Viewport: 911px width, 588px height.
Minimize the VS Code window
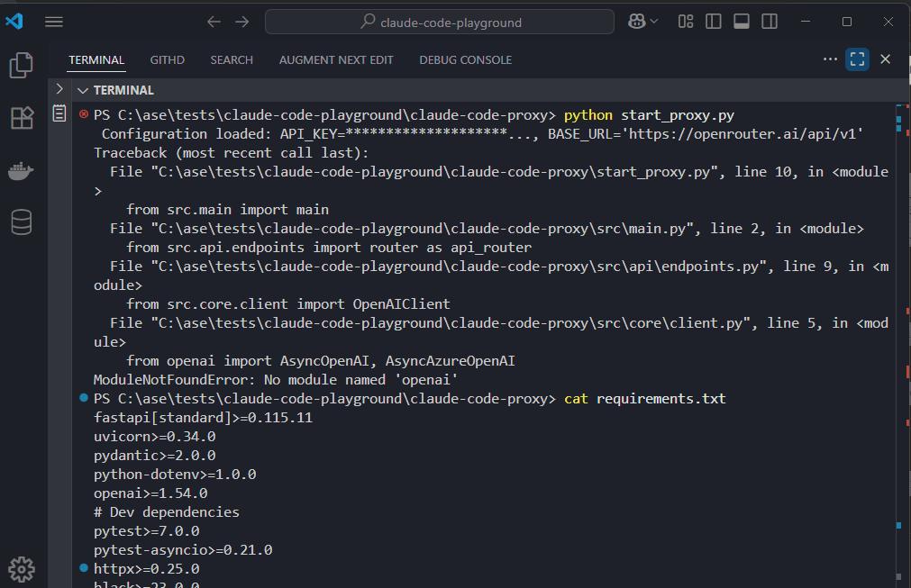(x=806, y=22)
